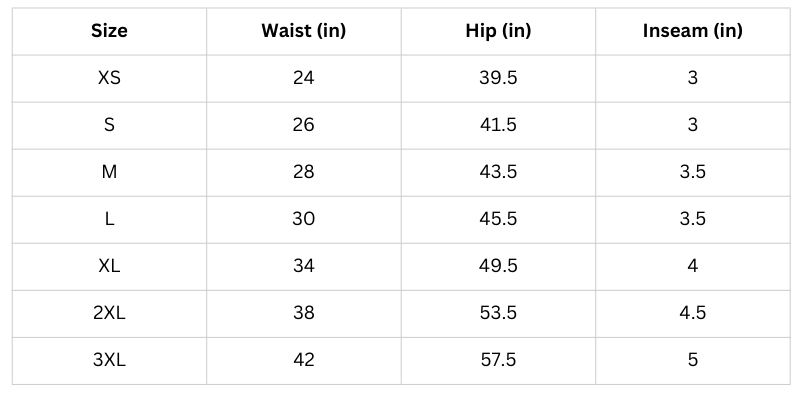Select the XL size cell

[109, 266]
